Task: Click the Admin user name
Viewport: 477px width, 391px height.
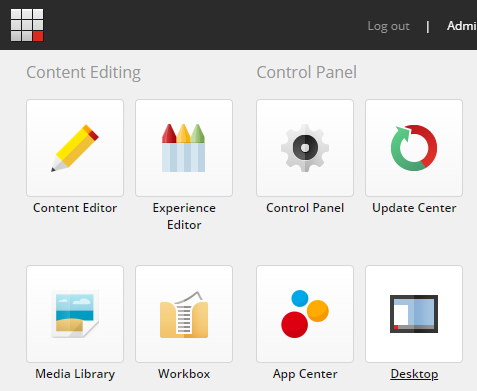Action: (462, 26)
